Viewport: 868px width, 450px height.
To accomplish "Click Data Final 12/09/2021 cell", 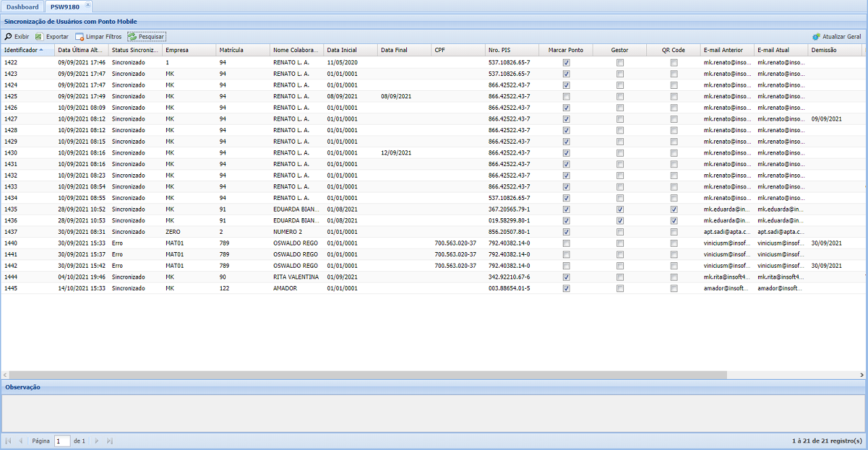I will click(x=396, y=152).
